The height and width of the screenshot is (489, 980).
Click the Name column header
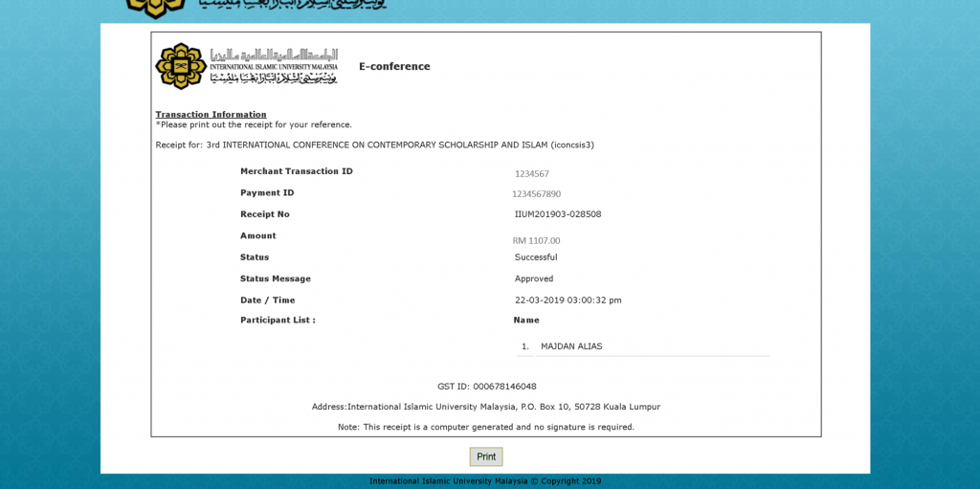click(x=526, y=321)
